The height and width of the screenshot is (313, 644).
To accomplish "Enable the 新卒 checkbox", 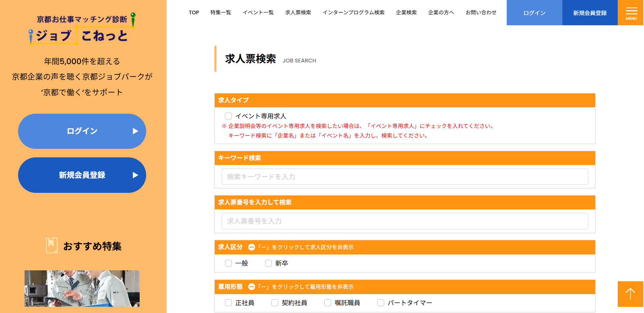I will pyautogui.click(x=268, y=263).
